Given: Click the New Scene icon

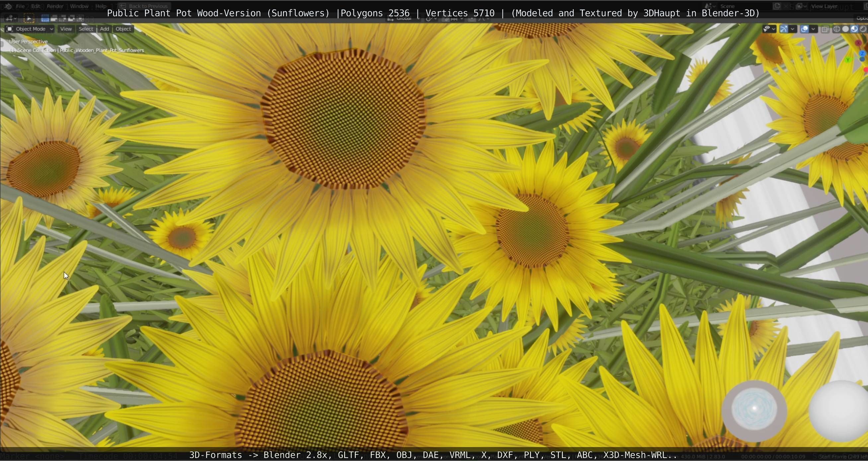Looking at the screenshot, I should coord(777,6).
